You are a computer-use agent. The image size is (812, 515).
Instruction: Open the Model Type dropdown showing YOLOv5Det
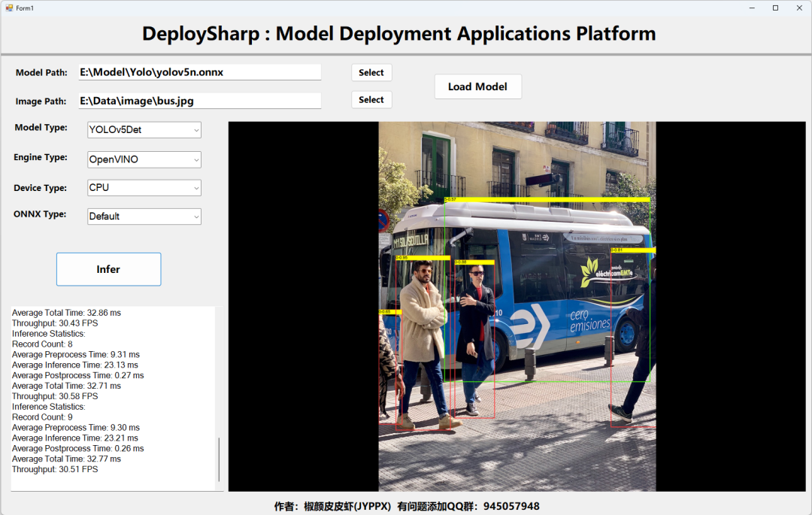click(x=144, y=130)
